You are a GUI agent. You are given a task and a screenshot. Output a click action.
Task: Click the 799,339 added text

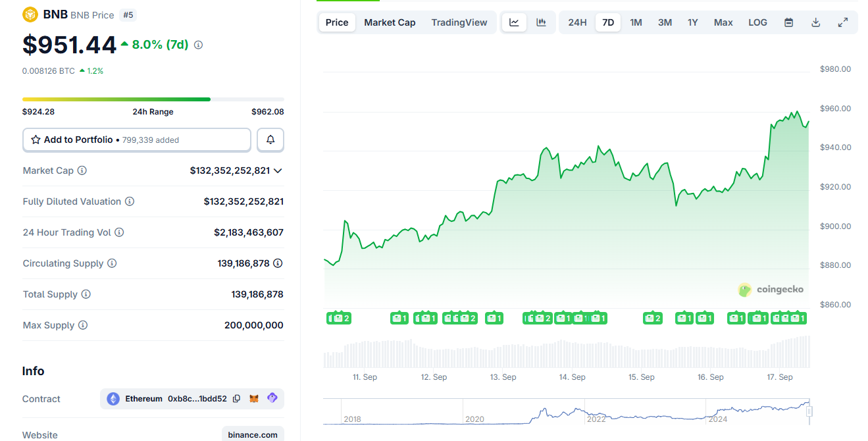[x=151, y=140]
